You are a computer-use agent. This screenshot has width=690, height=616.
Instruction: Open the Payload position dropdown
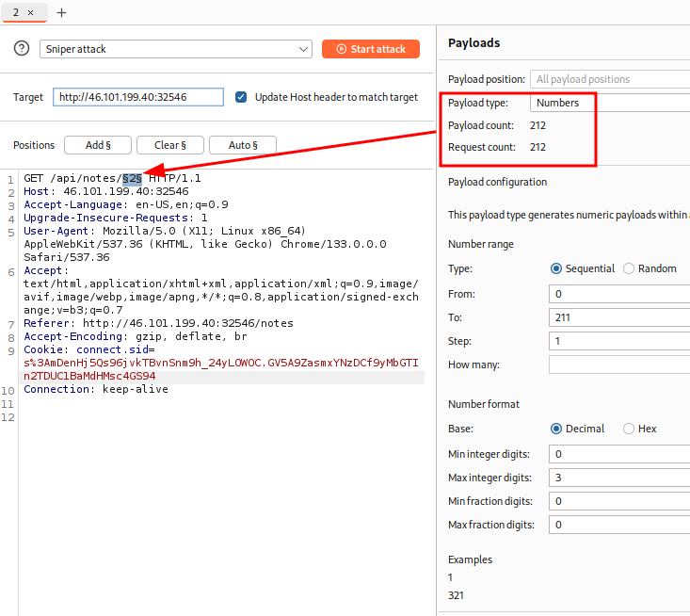[610, 79]
